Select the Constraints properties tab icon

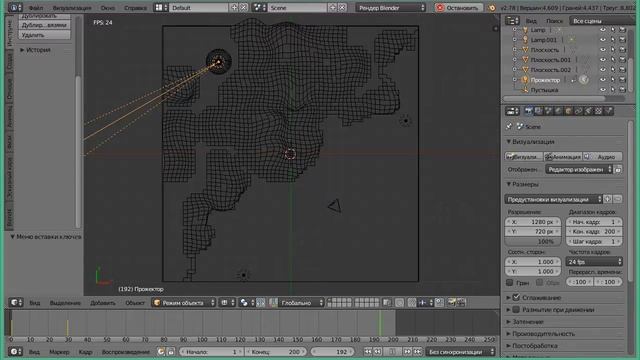coord(578,111)
